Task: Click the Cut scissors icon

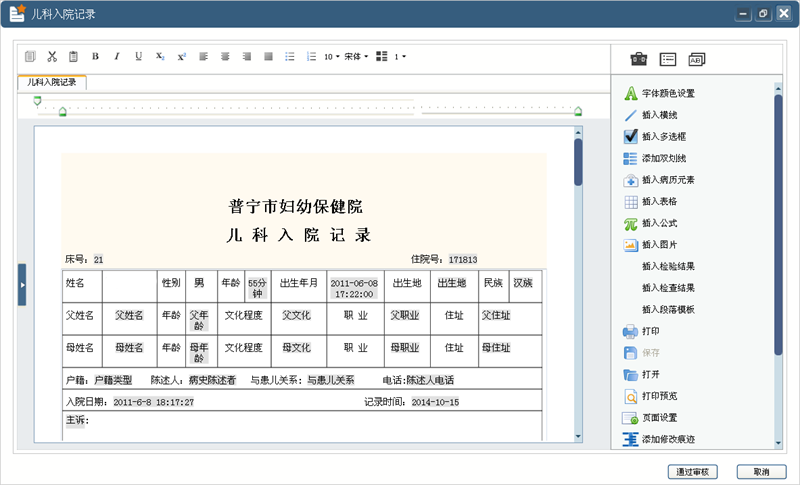Action: pos(52,57)
